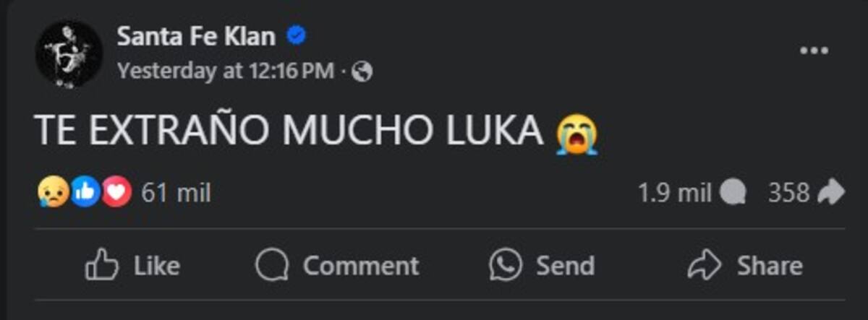
Task: Click the blue verified badge
Action: point(295,35)
